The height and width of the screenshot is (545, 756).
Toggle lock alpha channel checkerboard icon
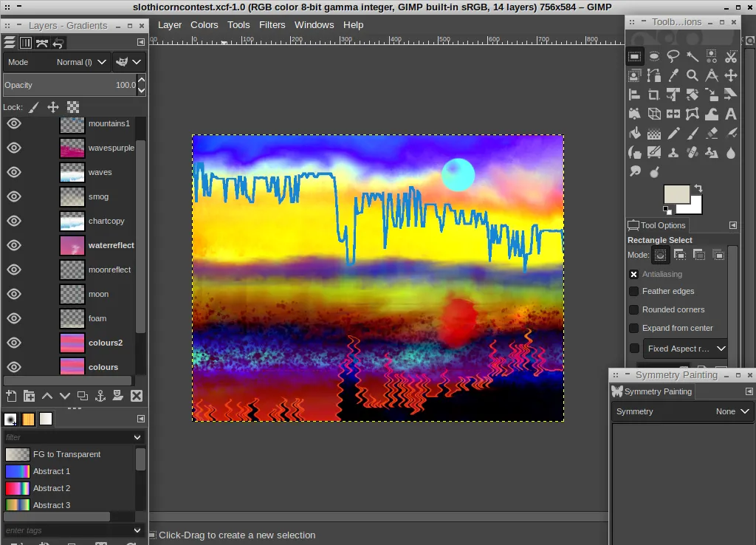coord(73,107)
